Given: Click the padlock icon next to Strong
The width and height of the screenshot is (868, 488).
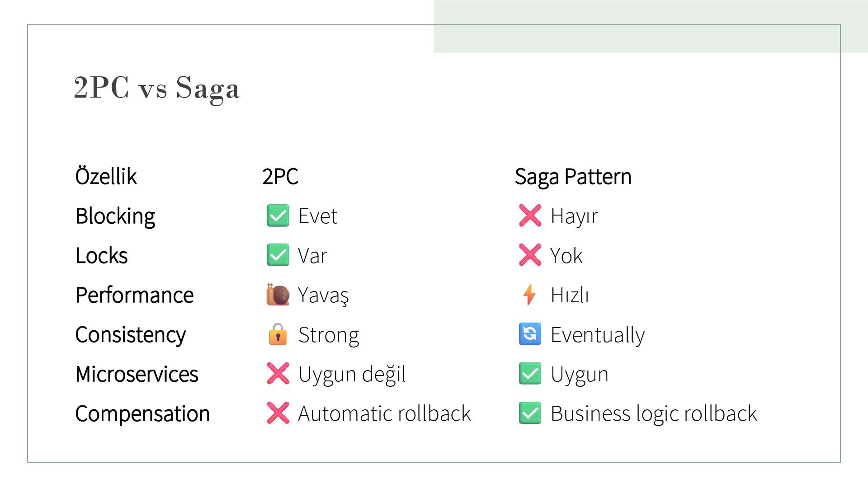Looking at the screenshot, I should [x=278, y=334].
